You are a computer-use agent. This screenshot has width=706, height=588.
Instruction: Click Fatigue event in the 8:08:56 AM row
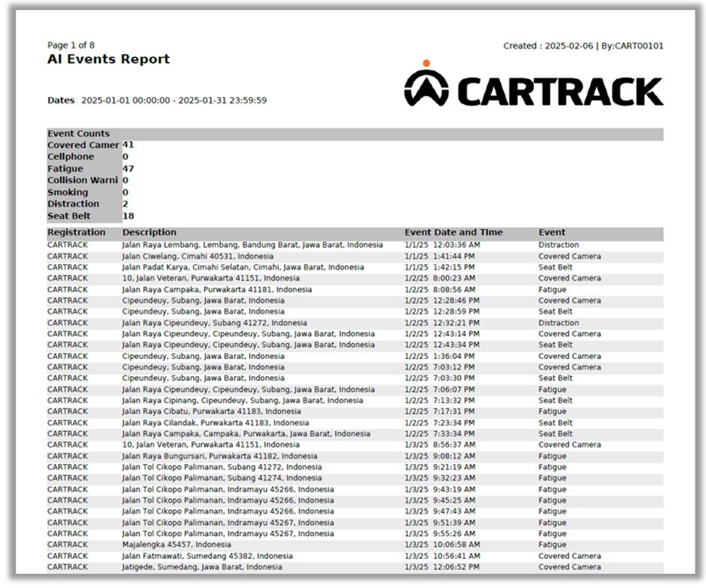pyautogui.click(x=553, y=290)
